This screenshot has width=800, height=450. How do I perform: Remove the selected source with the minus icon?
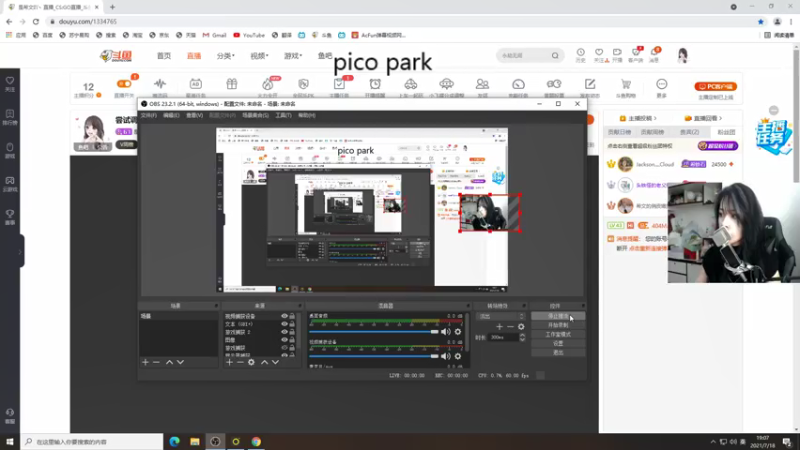point(240,362)
